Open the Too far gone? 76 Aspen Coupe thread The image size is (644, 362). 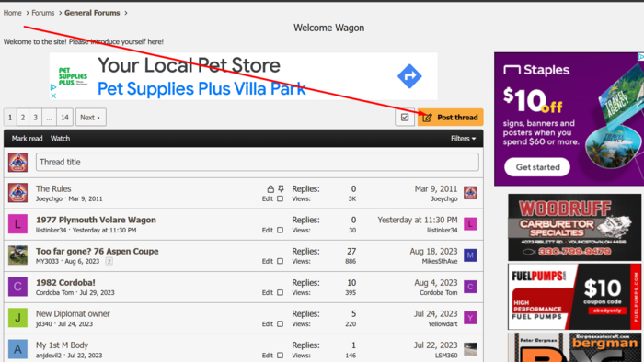(97, 251)
